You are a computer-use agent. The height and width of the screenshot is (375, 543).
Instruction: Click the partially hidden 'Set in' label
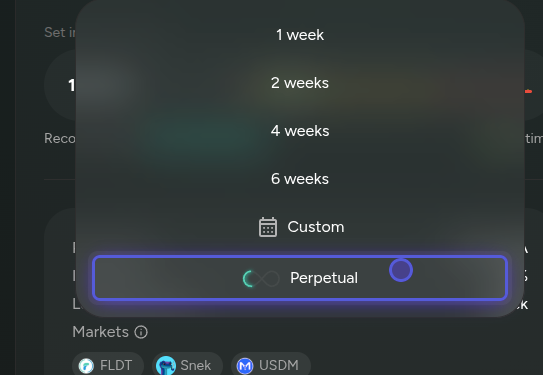[x=60, y=33]
